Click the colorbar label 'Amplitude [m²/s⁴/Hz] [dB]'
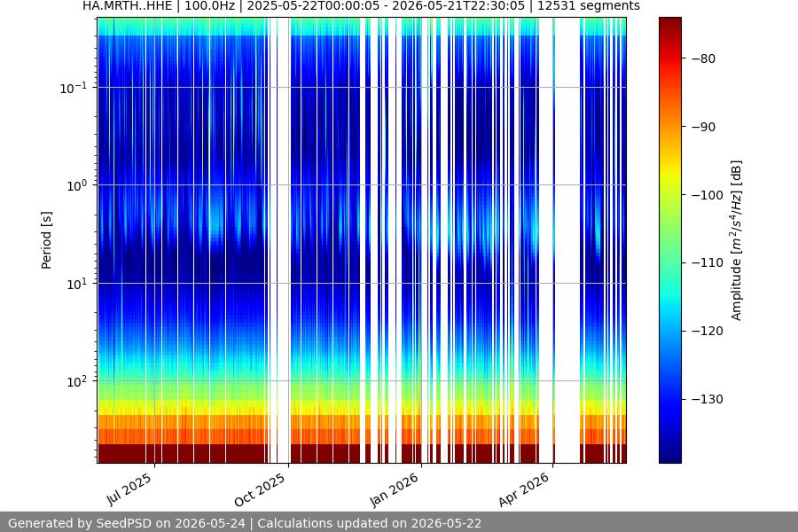The width and height of the screenshot is (798, 532). tap(737, 240)
